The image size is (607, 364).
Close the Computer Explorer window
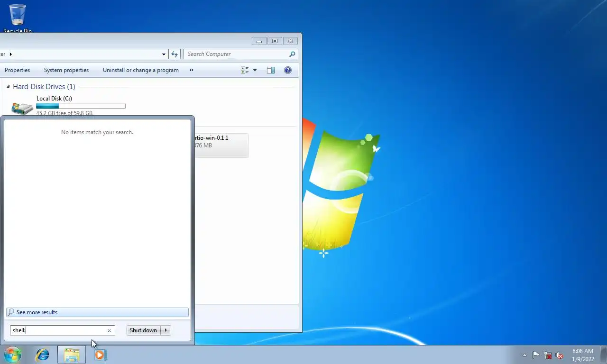tap(291, 41)
